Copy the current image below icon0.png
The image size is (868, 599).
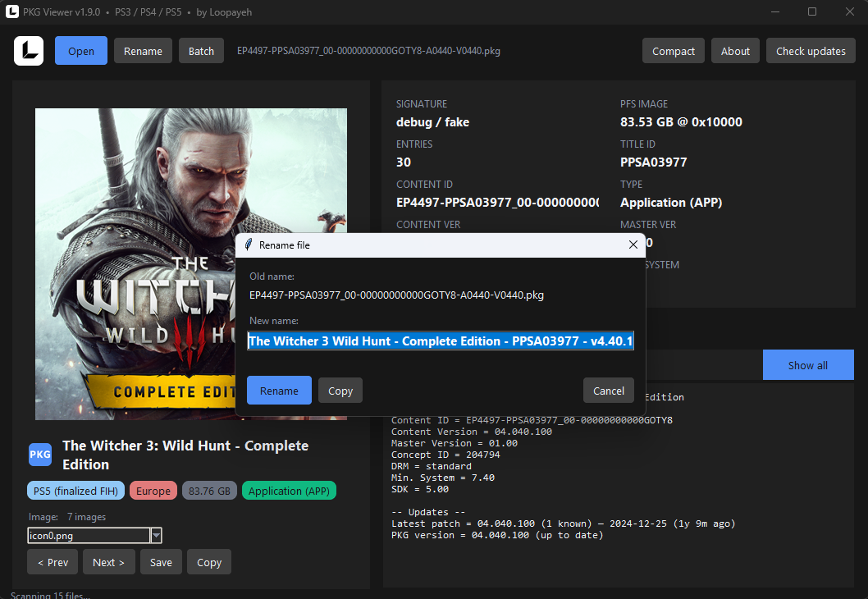[209, 562]
